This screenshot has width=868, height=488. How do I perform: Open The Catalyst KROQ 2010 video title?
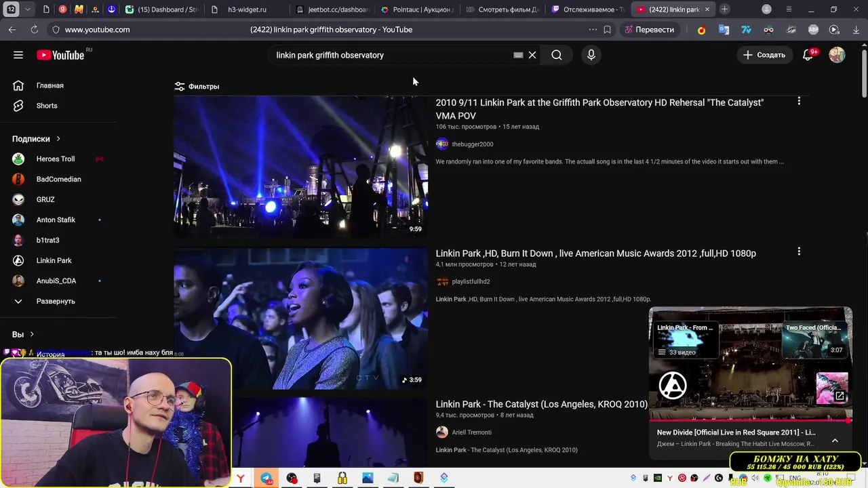pos(541,404)
